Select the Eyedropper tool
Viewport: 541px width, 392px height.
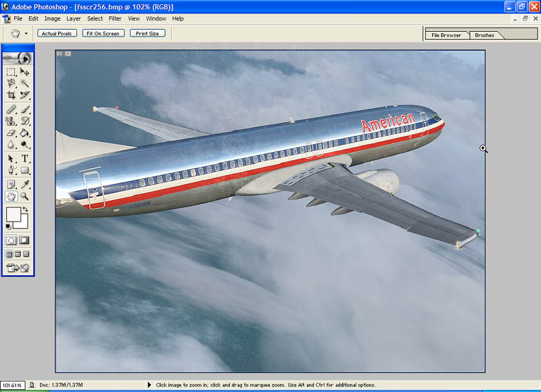pos(25,184)
